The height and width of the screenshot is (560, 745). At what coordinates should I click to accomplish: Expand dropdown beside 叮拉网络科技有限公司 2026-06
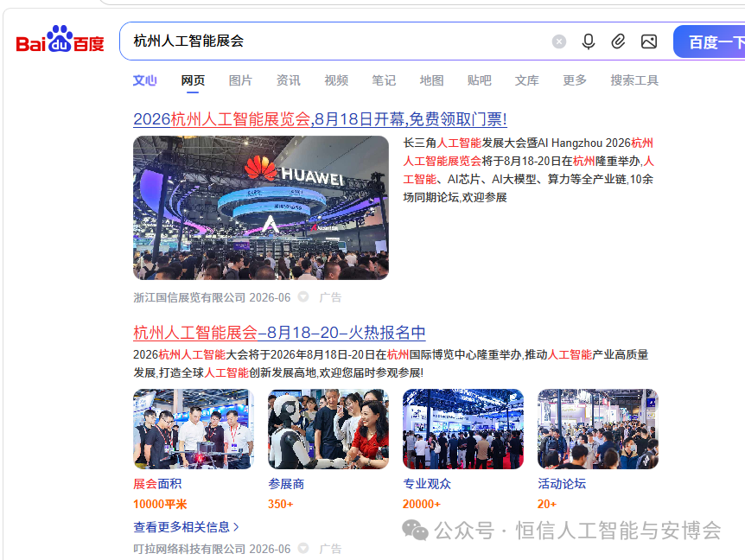click(302, 548)
